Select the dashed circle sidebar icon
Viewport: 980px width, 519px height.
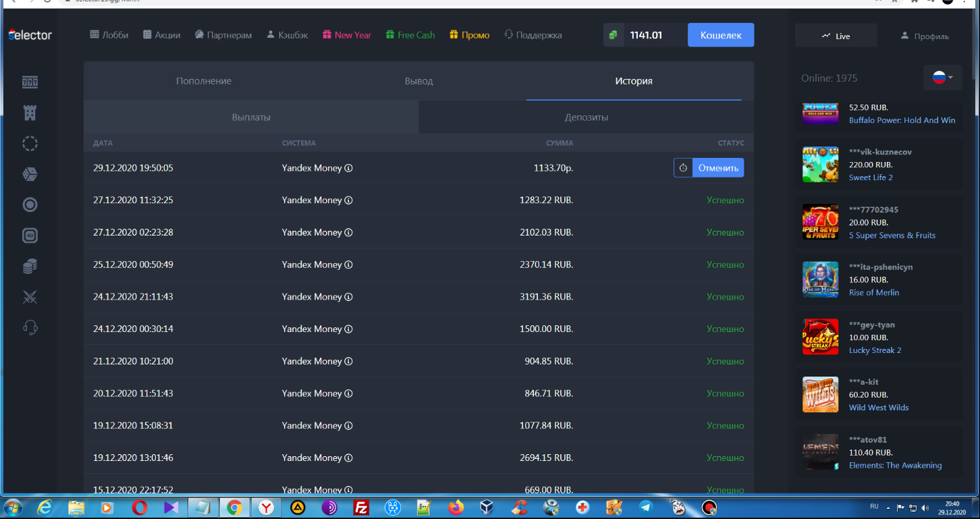(x=30, y=144)
